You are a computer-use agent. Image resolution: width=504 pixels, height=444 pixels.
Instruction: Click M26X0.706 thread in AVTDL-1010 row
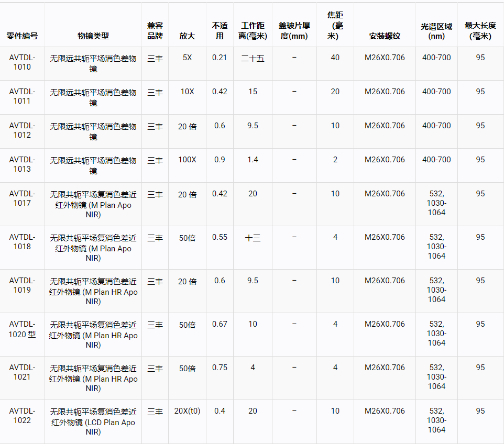click(x=385, y=58)
